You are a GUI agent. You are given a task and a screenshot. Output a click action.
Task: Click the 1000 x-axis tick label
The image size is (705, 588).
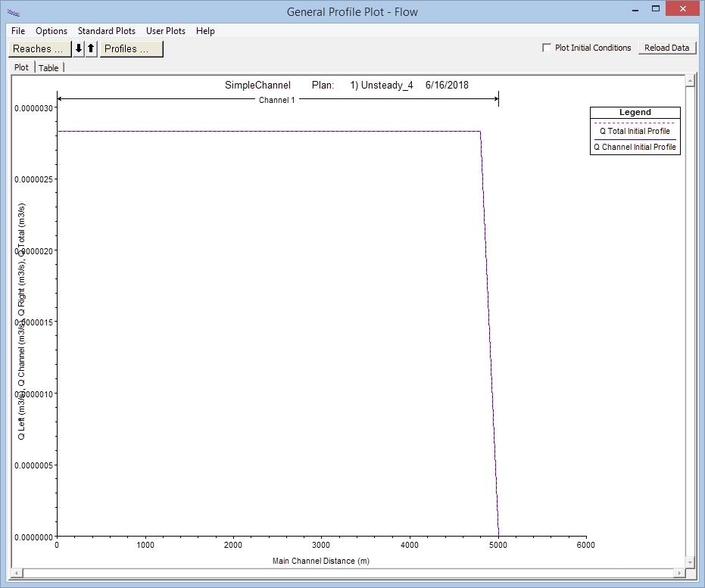pos(145,545)
